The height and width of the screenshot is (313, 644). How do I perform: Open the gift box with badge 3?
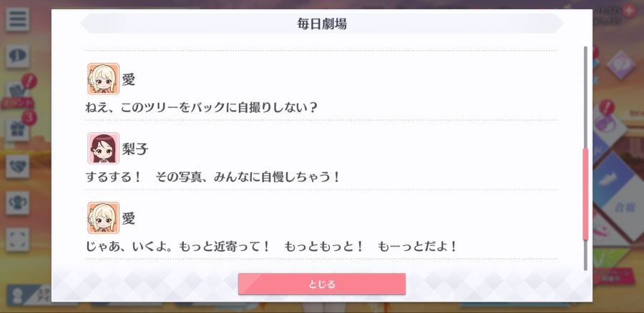click(17, 129)
